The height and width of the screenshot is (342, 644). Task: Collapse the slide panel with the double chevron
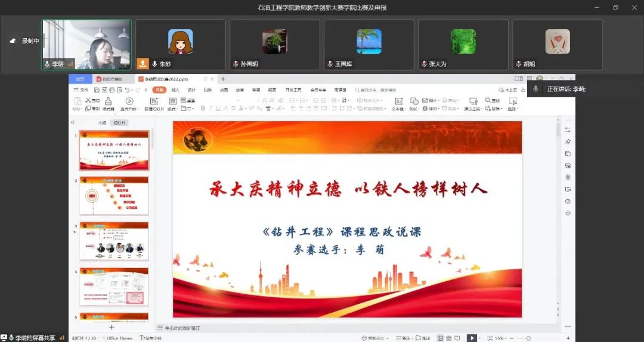pos(73,122)
